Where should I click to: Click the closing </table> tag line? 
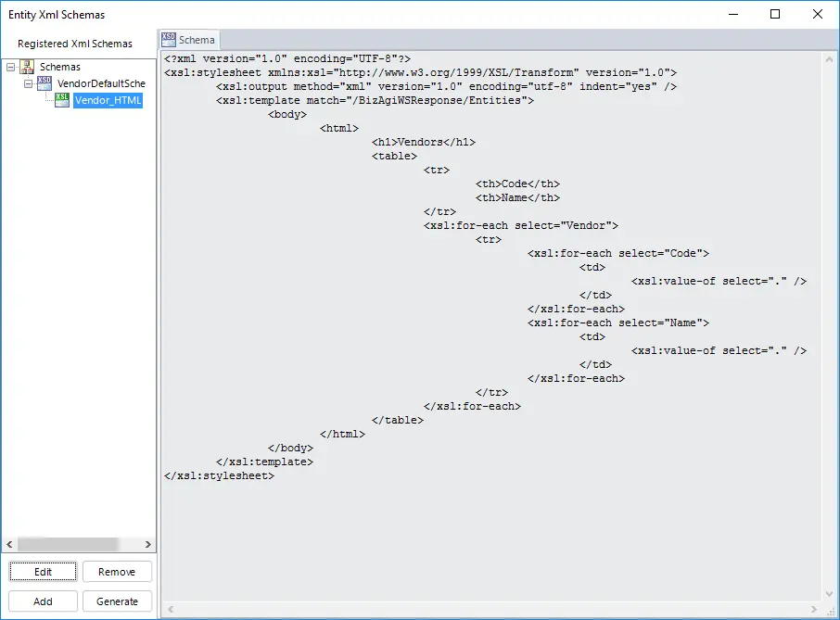click(398, 421)
